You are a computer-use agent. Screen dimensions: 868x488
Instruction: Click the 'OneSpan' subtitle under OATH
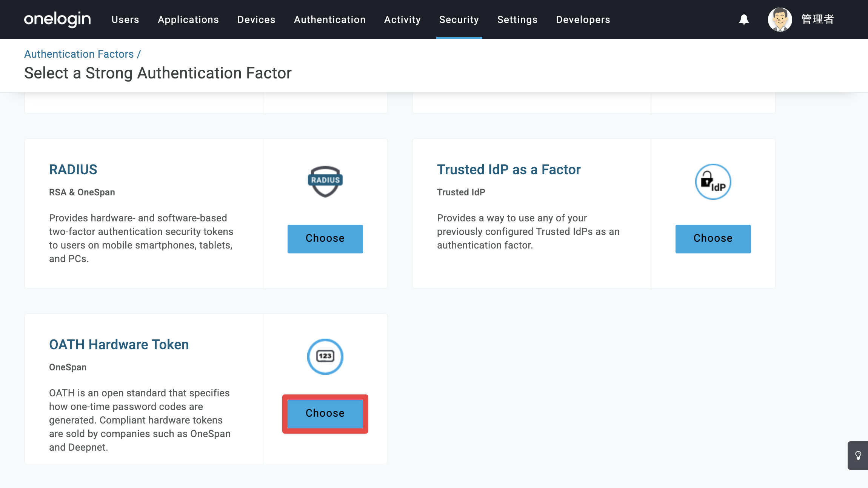click(x=68, y=367)
